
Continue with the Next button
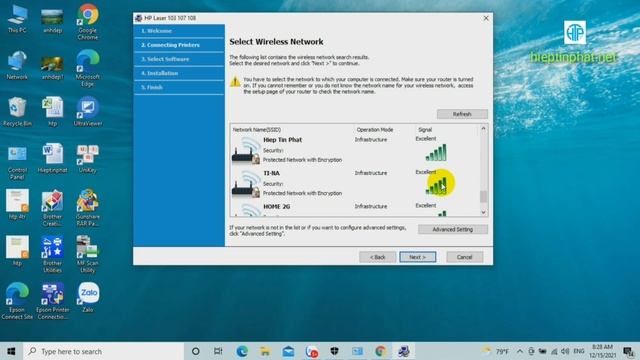coord(418,257)
